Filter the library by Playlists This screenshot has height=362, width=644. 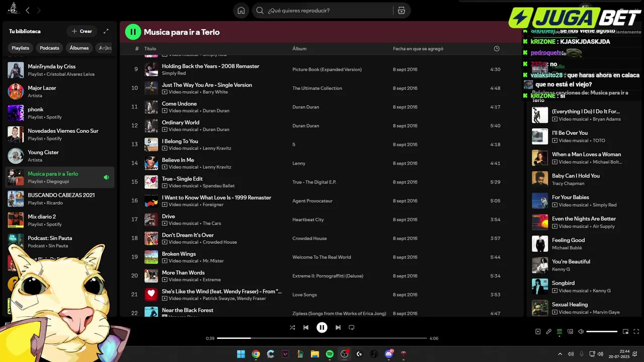tap(21, 48)
